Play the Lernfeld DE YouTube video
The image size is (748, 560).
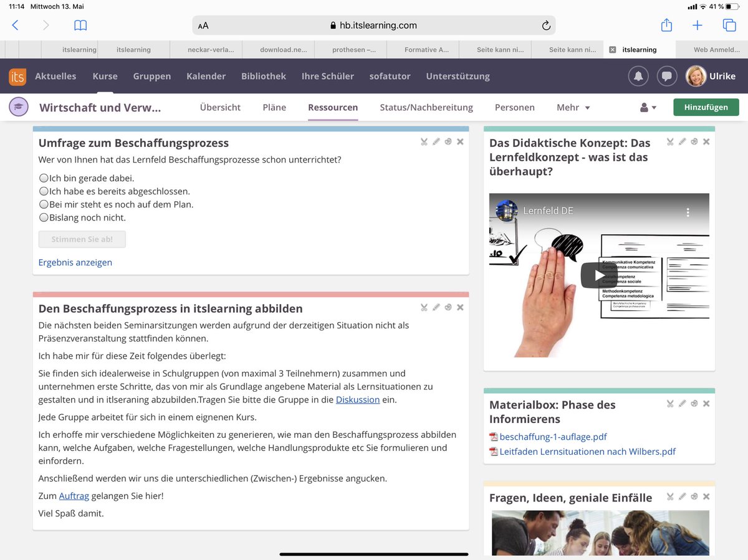click(x=599, y=275)
